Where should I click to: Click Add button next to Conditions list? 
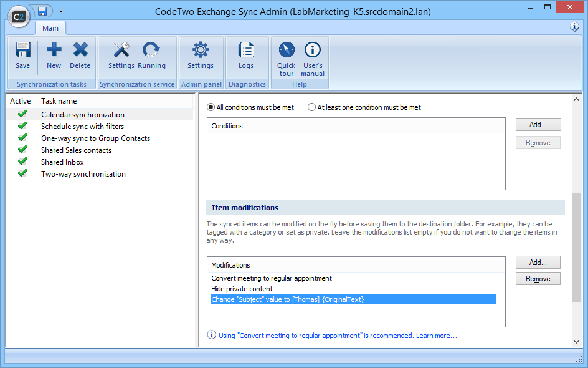[x=538, y=125]
